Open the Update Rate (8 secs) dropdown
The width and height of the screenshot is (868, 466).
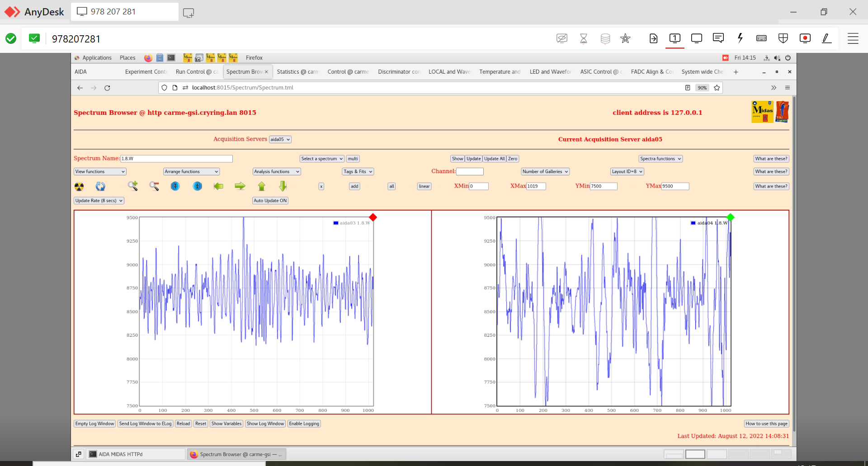coord(99,201)
